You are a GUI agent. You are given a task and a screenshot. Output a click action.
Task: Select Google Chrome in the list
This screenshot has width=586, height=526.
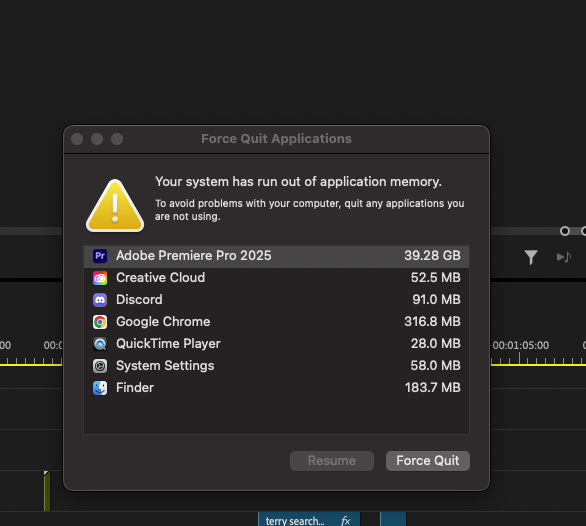coord(277,322)
